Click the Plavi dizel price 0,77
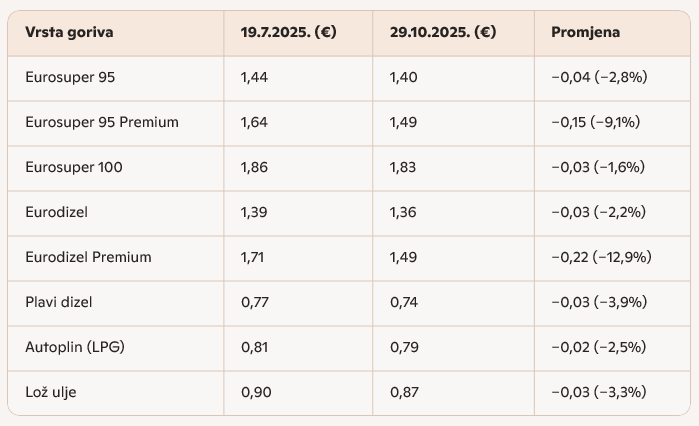Viewport: 699px width, 426px height. 255,302
